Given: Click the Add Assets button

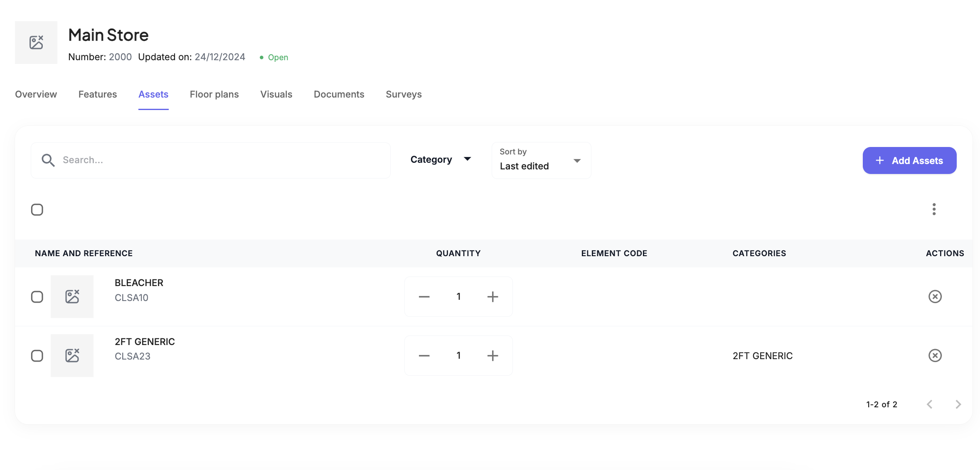Looking at the screenshot, I should tap(909, 160).
